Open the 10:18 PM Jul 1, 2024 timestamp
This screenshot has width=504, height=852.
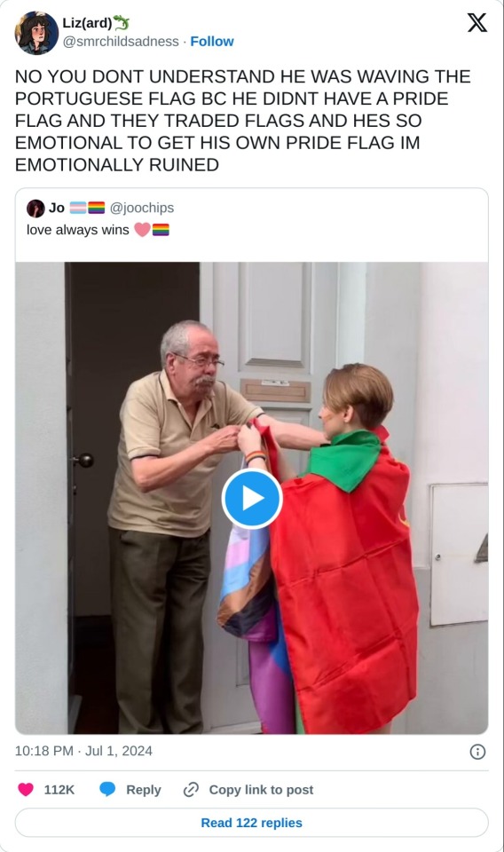83,751
